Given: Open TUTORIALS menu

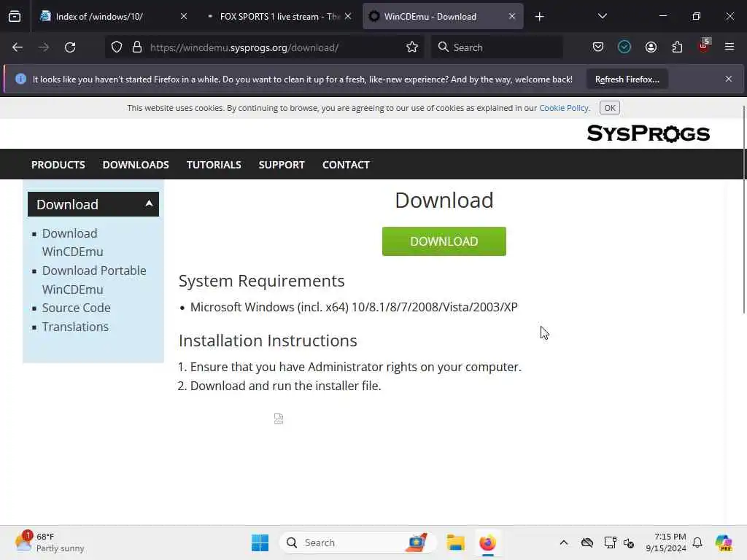Looking at the screenshot, I should [x=214, y=165].
